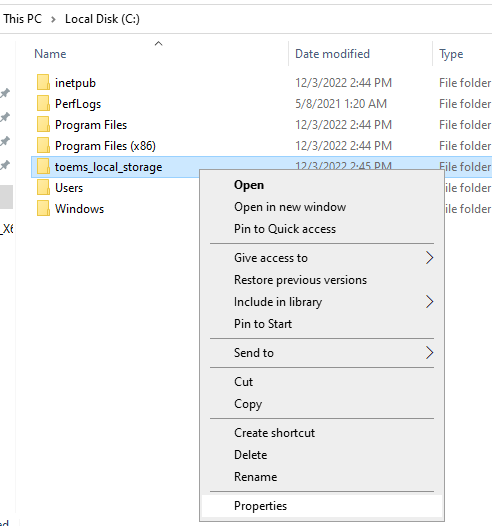492x526 pixels.
Task: Select the Program Files (x86) folder icon
Action: click(x=43, y=146)
